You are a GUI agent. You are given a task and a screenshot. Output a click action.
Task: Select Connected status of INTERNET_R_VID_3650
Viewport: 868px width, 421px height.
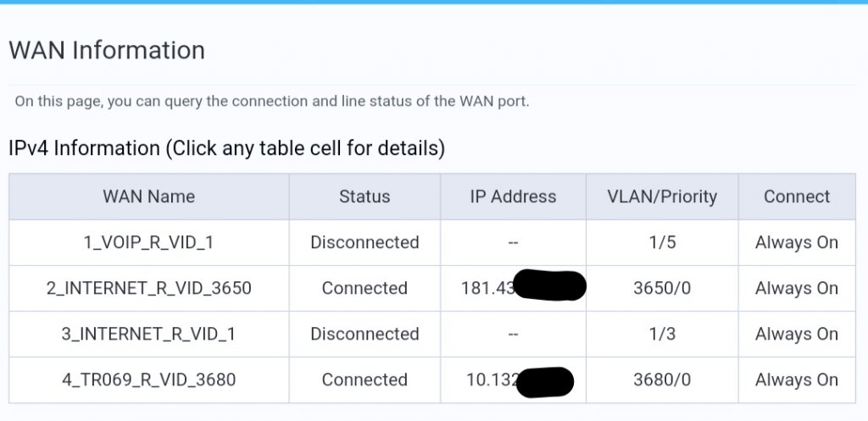pos(364,288)
